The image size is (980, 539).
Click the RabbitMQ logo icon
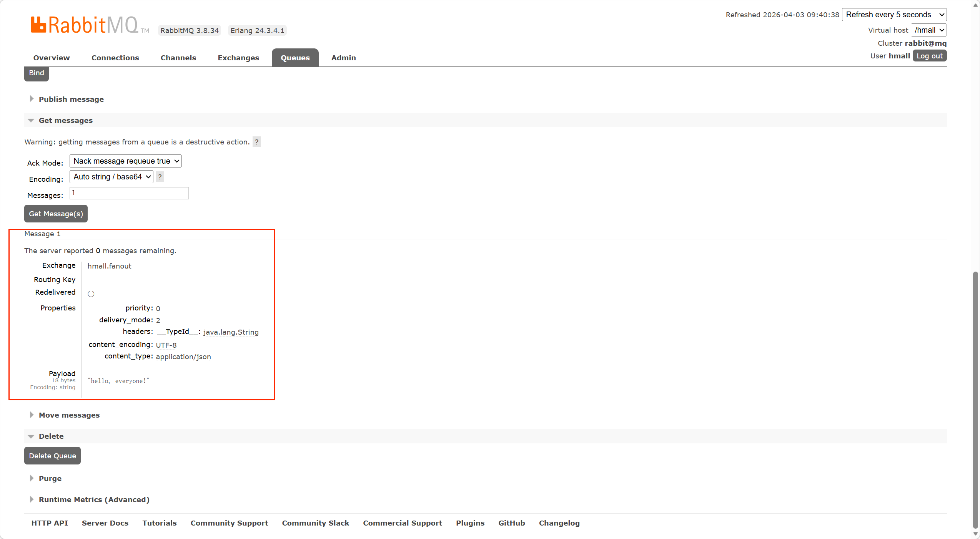38,25
